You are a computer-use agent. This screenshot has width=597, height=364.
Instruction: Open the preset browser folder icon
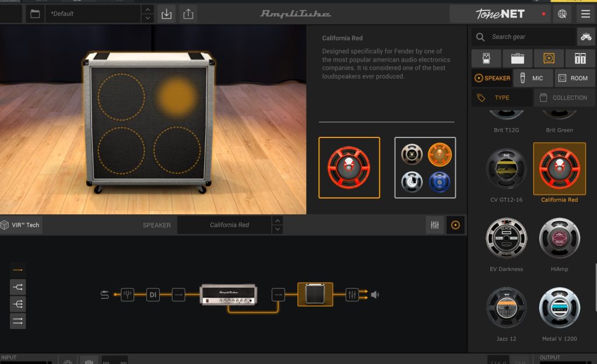point(35,13)
